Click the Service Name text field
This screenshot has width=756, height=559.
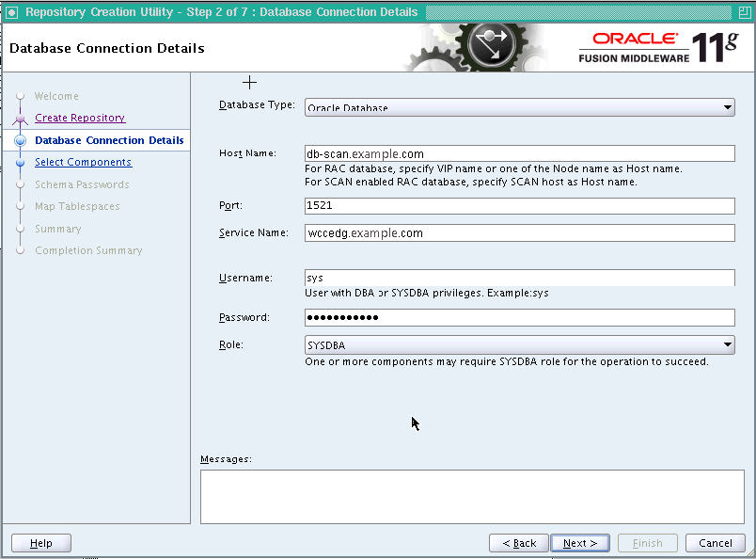pos(520,232)
